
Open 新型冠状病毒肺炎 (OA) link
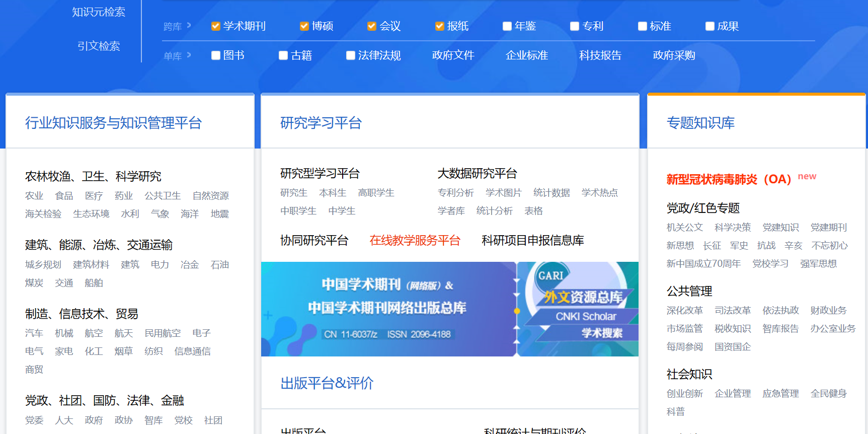(729, 179)
